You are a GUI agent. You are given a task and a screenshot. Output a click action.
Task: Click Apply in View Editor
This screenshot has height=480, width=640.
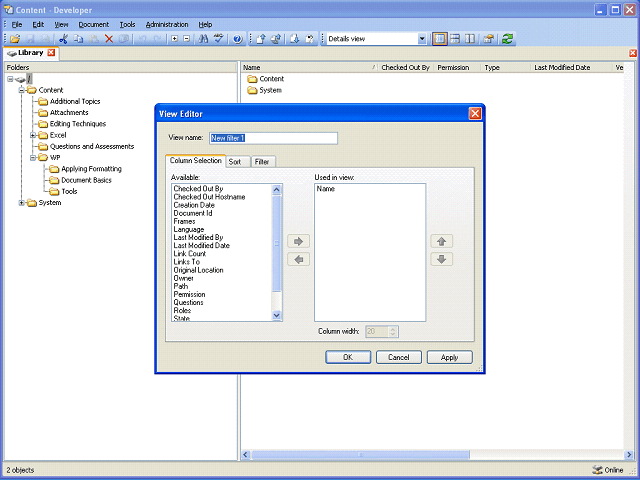(x=449, y=357)
